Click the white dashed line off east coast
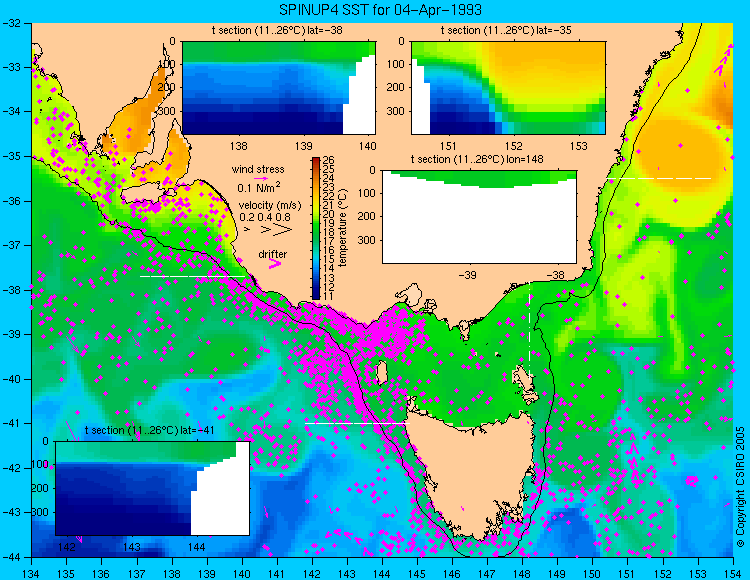This screenshot has height=580, width=750. [659, 178]
